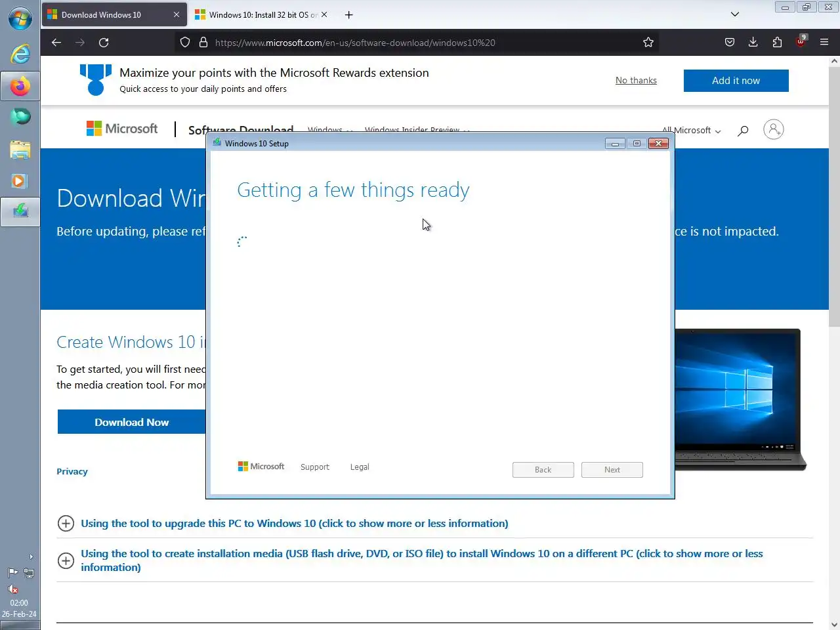Image resolution: width=840 pixels, height=630 pixels.
Task: Click Support link in Setup window
Action: coord(315,467)
